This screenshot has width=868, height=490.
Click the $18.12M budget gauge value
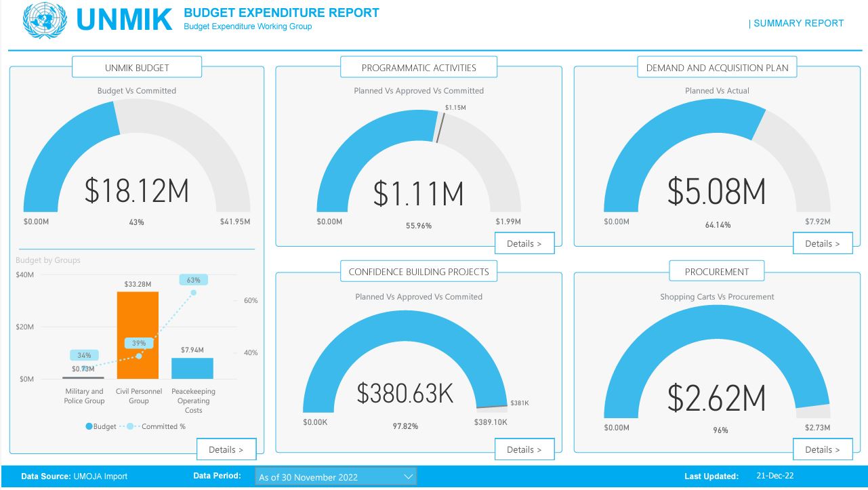137,191
